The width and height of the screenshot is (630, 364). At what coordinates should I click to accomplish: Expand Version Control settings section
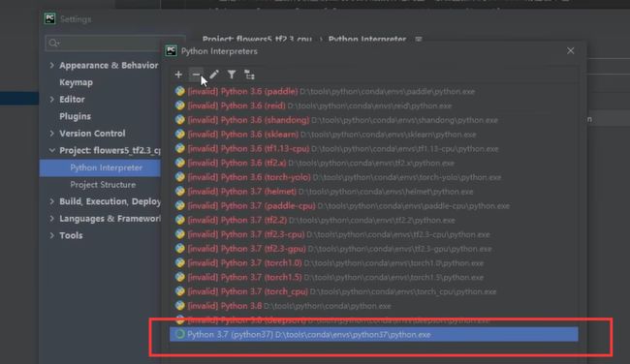(51, 134)
